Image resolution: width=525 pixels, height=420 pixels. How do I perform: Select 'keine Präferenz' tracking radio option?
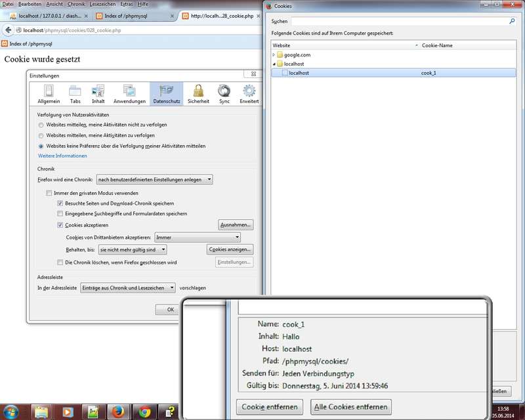coord(41,146)
